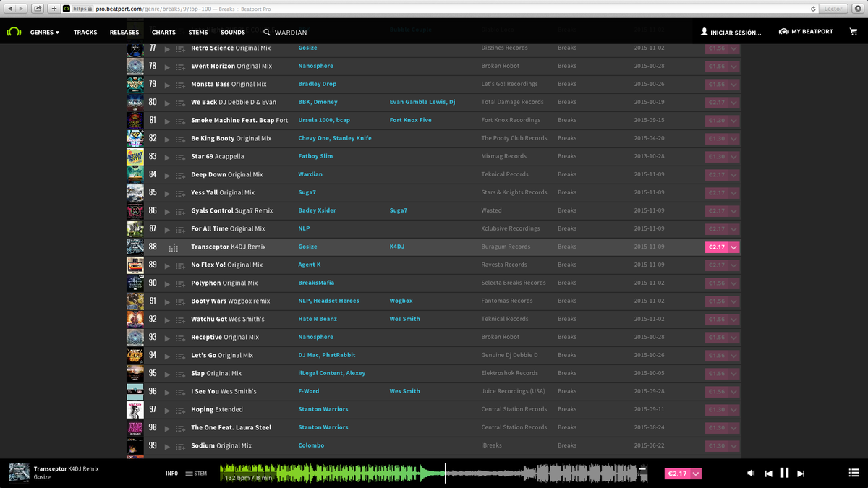Buy the playing track for €2.17 in player
The width and height of the screenshot is (868, 488).
678,474
